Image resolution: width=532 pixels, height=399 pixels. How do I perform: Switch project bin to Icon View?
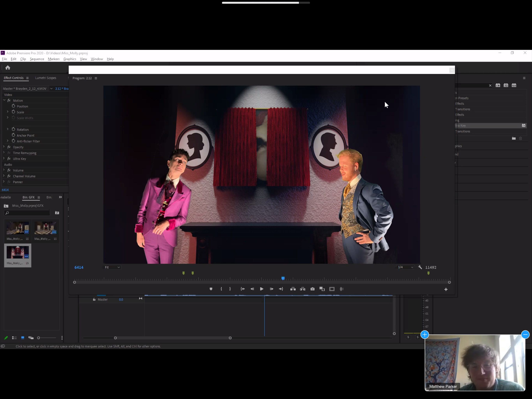[23, 338]
